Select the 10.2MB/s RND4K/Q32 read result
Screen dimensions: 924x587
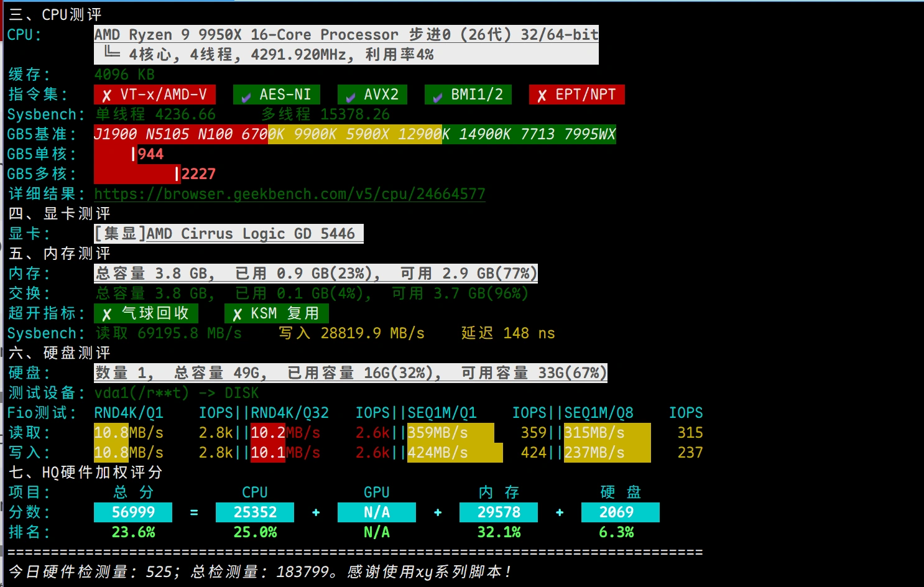pyautogui.click(x=285, y=433)
